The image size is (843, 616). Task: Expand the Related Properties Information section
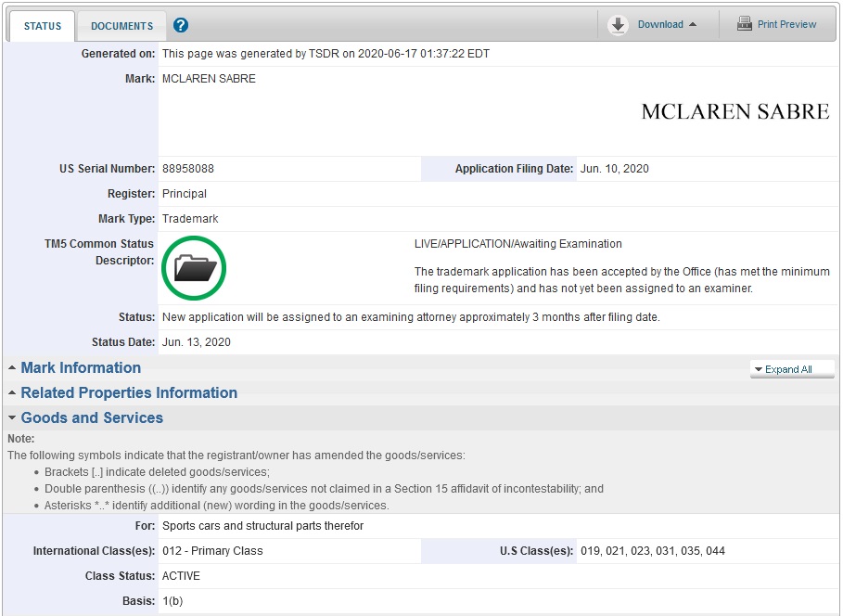[x=129, y=393]
